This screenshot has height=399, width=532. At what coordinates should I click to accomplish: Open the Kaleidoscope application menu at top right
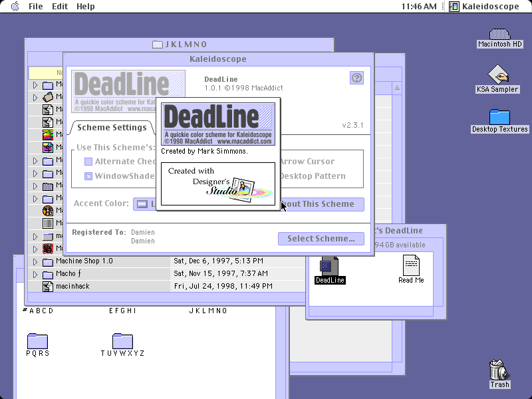coord(484,7)
